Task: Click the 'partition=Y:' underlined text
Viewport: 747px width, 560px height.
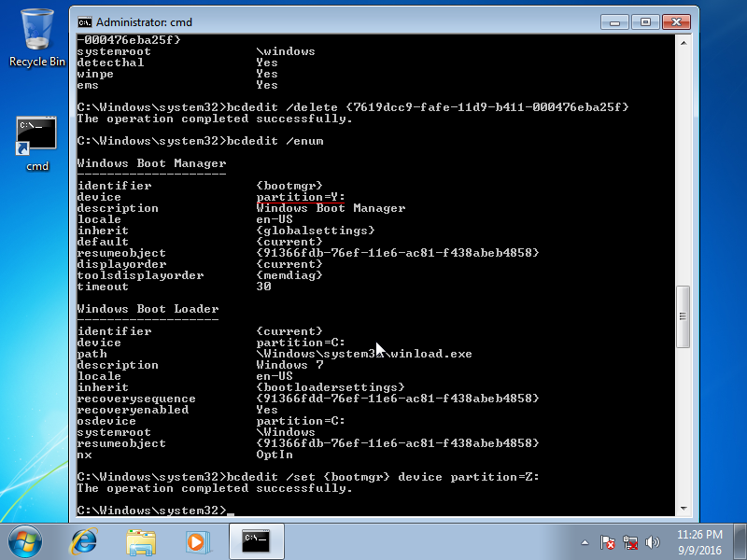Action: pos(300,197)
